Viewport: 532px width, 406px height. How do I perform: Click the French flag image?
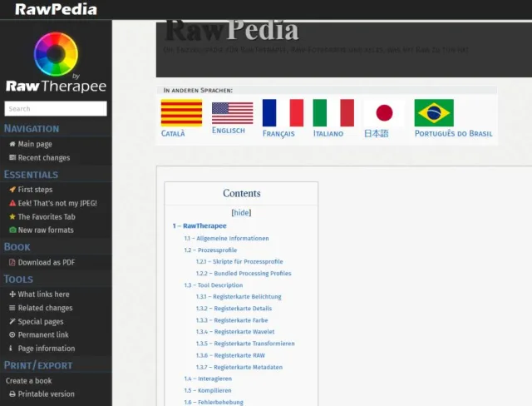[x=283, y=112]
